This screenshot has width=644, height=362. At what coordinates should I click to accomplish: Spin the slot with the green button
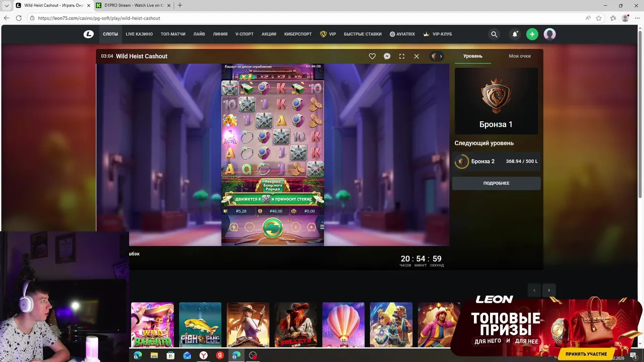[x=272, y=227]
